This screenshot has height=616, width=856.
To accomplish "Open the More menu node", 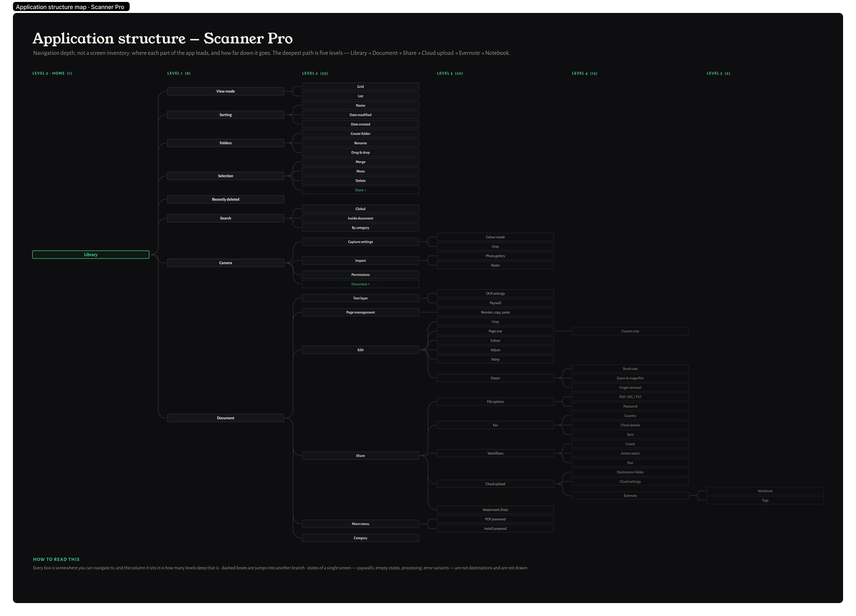I will coord(360,524).
